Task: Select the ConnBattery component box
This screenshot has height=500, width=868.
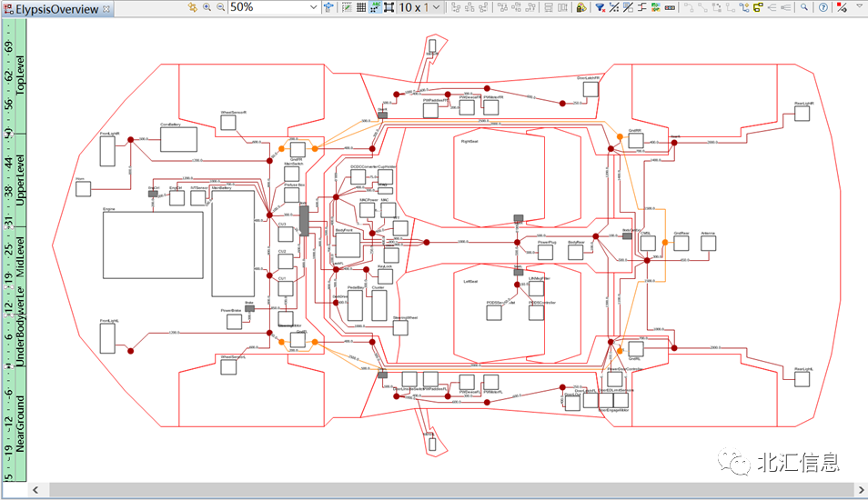Action: click(x=178, y=139)
